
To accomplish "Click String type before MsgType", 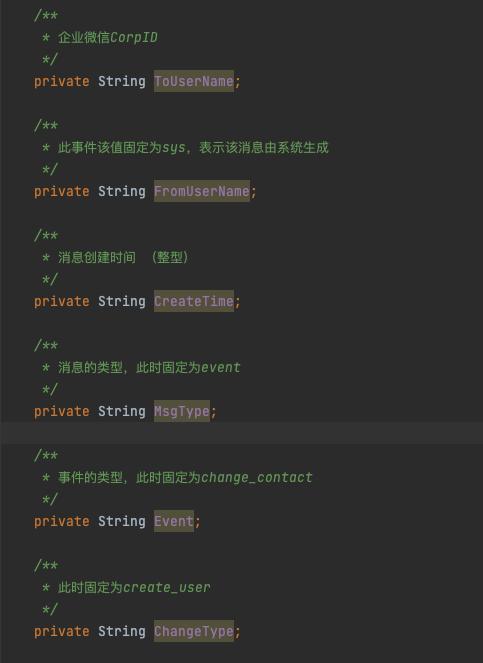I will click(122, 411).
